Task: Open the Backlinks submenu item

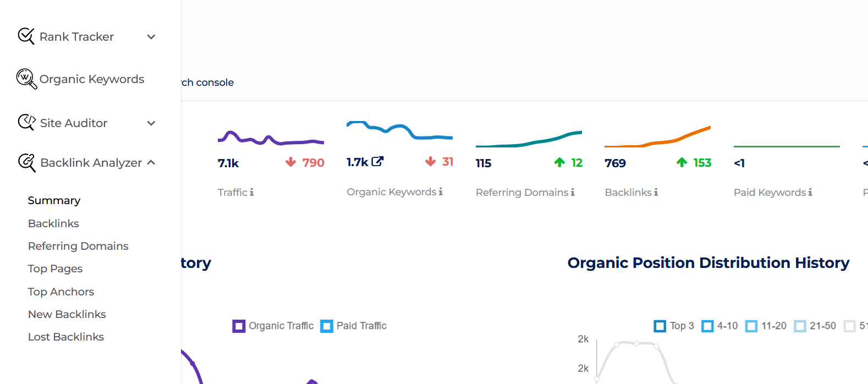Action: [x=53, y=223]
